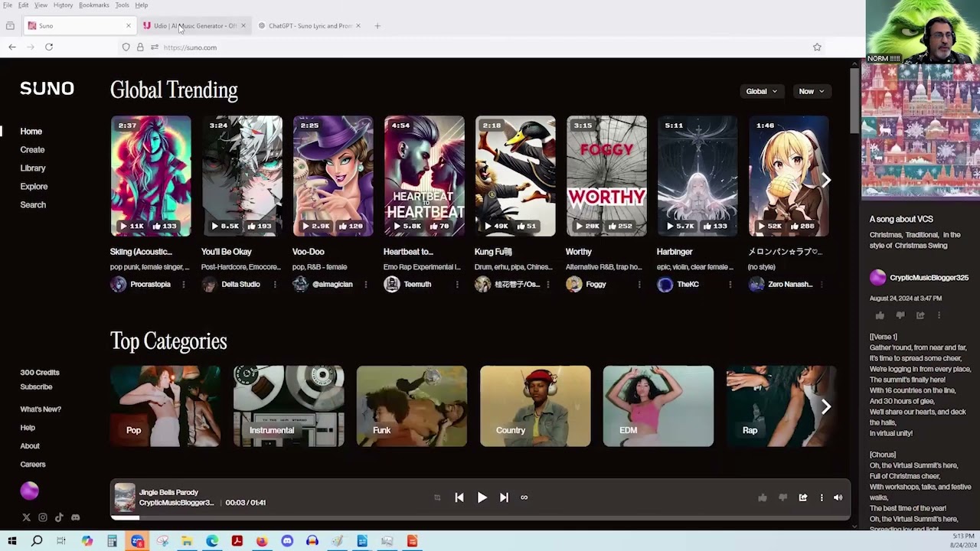The height and width of the screenshot is (551, 980).
Task: Open the File menu
Action: click(8, 5)
